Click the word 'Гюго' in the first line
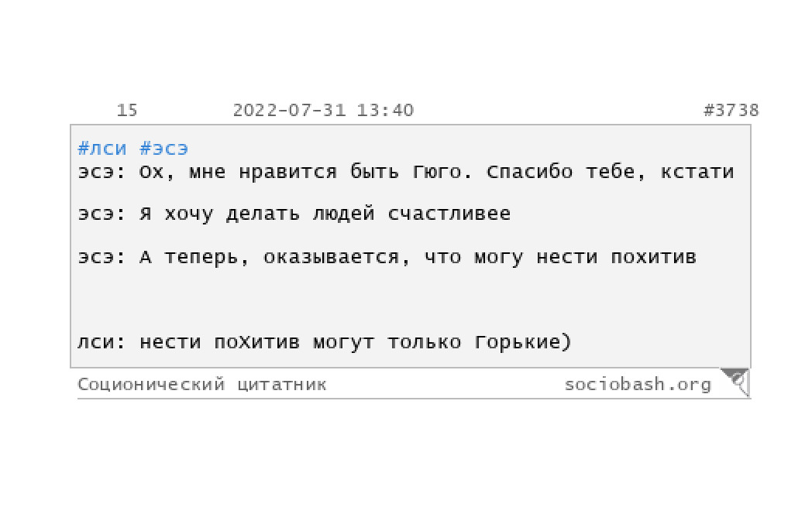The height and width of the screenshot is (514, 812). coord(436,171)
